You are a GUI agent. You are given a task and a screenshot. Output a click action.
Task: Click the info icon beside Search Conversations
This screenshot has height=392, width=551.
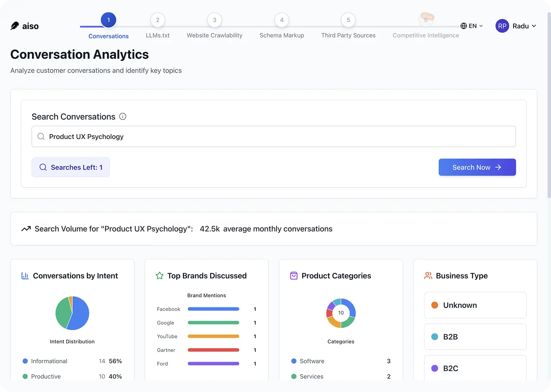122,116
